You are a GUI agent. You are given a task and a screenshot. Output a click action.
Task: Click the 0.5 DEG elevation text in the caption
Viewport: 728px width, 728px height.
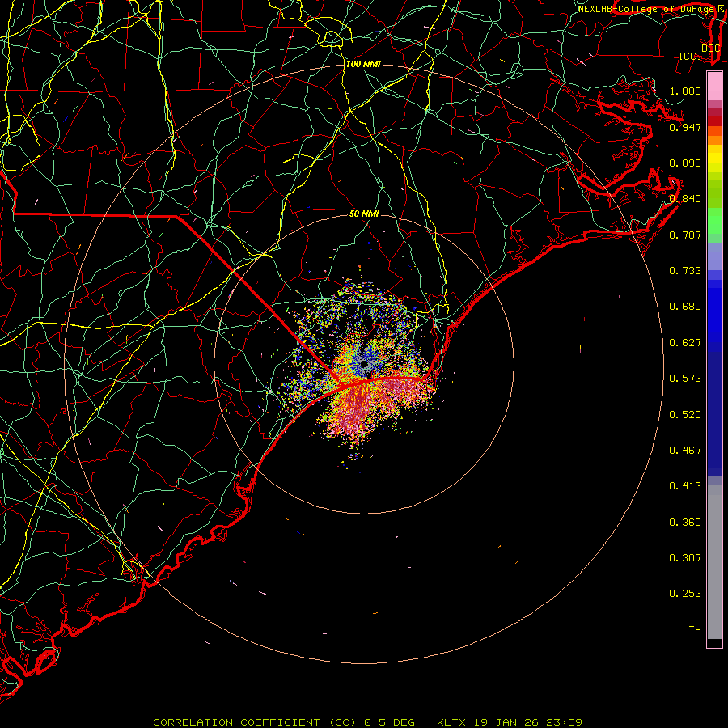point(388,722)
